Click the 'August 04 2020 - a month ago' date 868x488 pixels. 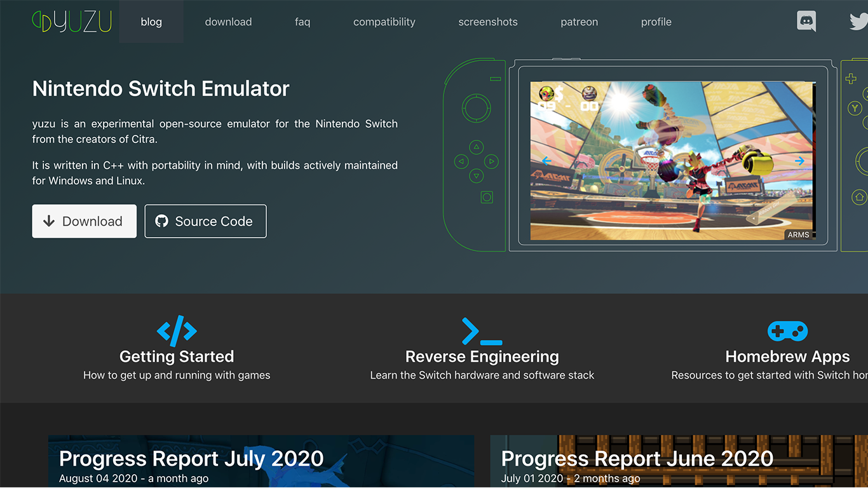point(133,478)
